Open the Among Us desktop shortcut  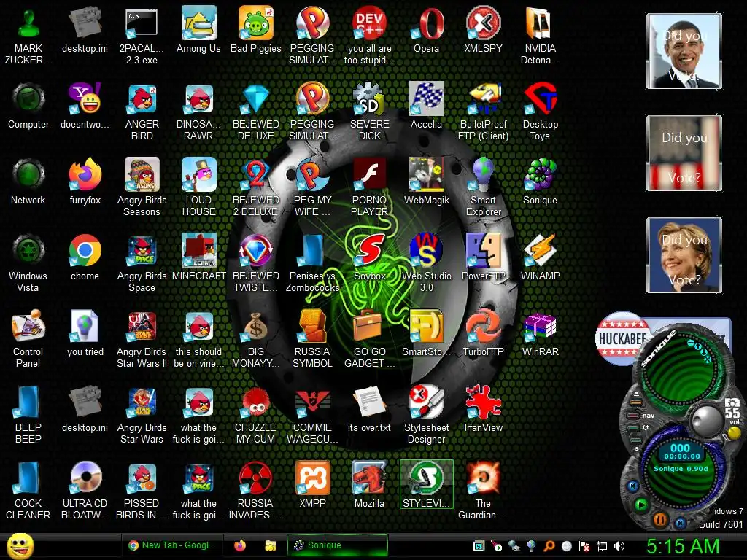(x=198, y=30)
